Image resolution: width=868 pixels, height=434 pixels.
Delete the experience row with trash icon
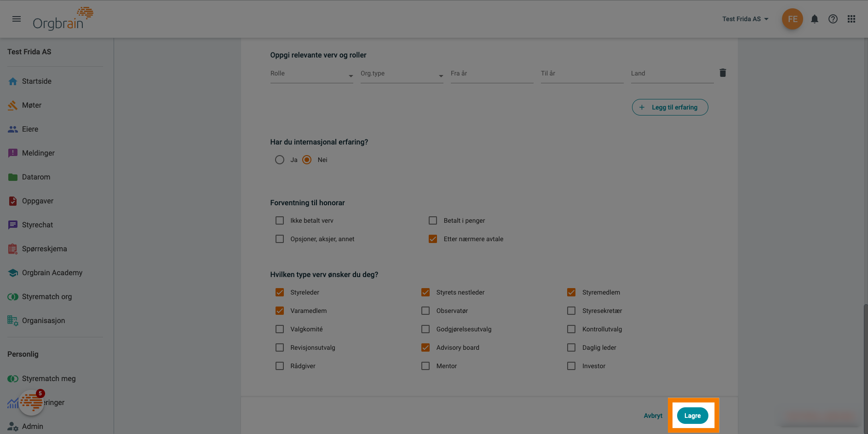[723, 73]
